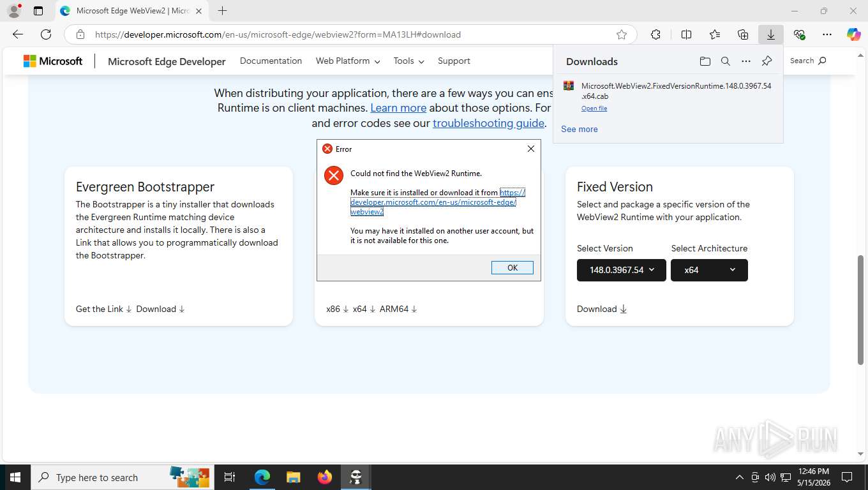Click Microsoft Edge Developer title
Image resolution: width=868 pixels, height=490 pixels.
pyautogui.click(x=167, y=61)
